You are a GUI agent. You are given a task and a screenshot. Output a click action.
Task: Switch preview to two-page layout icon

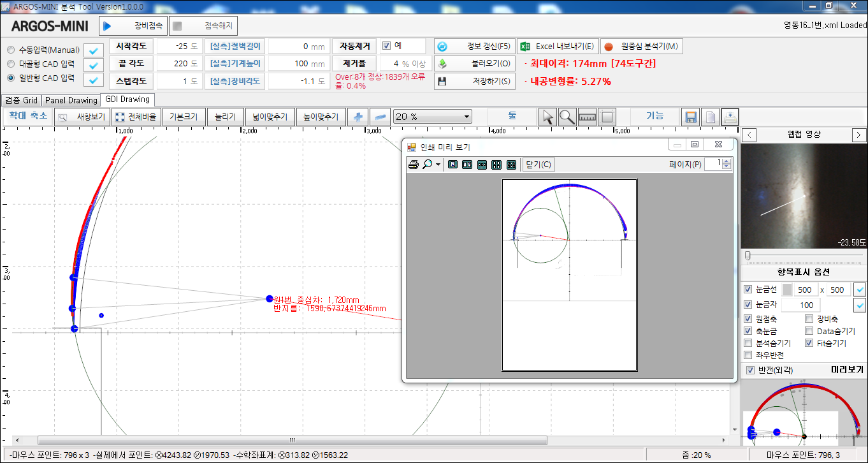tap(467, 164)
